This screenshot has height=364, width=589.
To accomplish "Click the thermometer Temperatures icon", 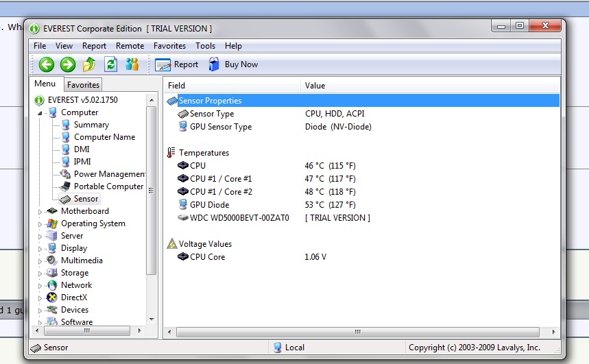I will coord(171,152).
